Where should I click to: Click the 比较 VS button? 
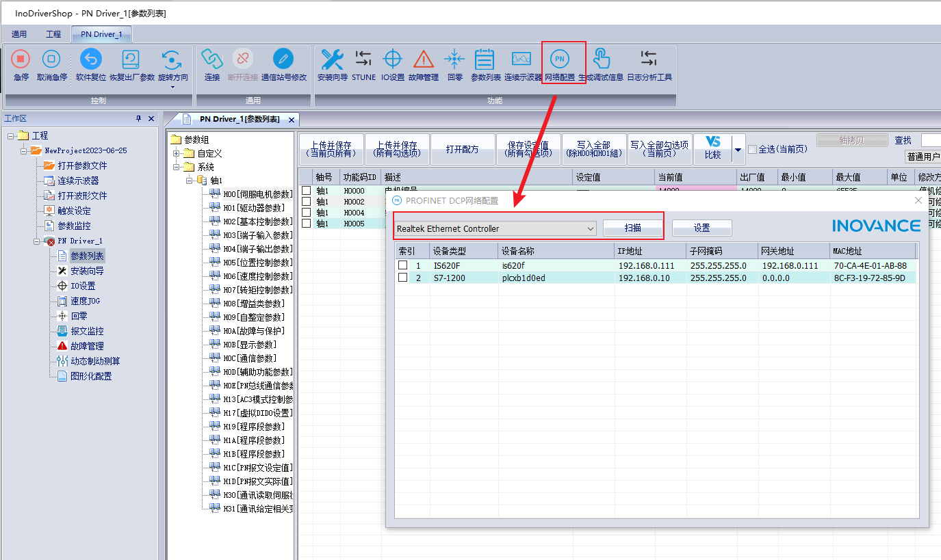pos(712,149)
